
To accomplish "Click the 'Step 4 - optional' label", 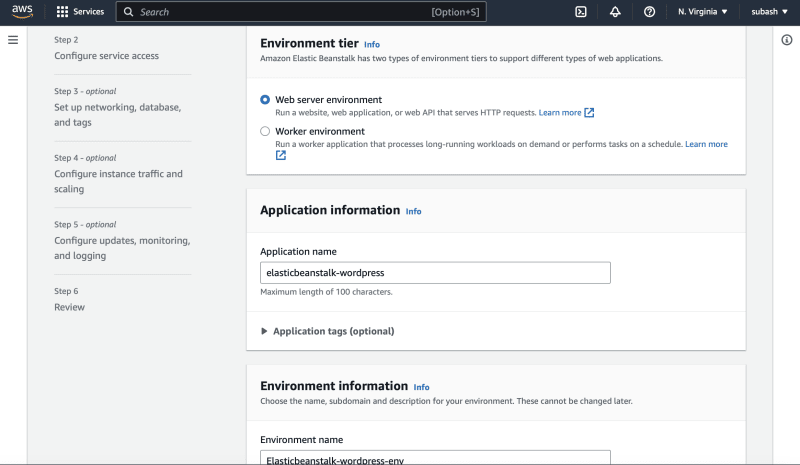I will [85, 158].
